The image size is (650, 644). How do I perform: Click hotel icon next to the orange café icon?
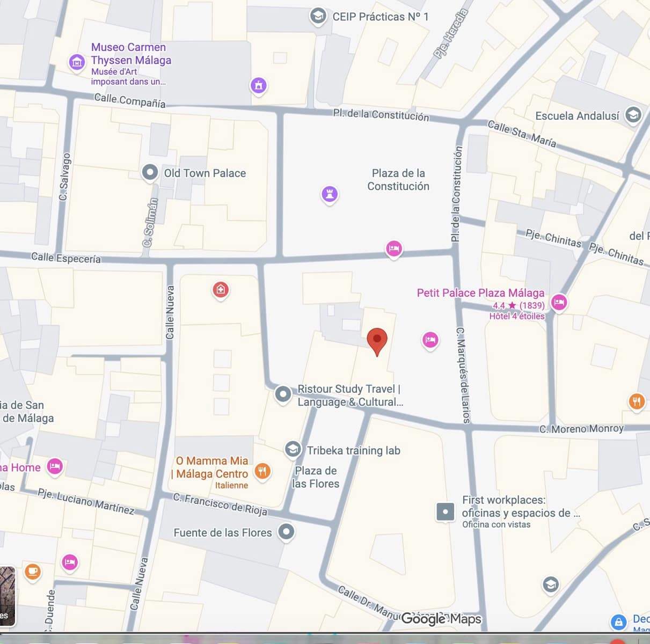pos(69,563)
